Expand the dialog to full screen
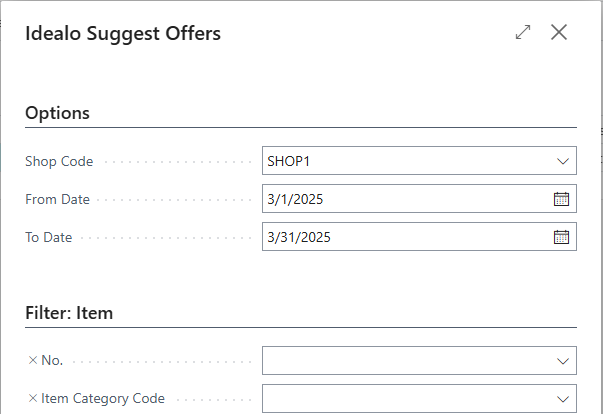This screenshot has height=414, width=603. pyautogui.click(x=523, y=33)
